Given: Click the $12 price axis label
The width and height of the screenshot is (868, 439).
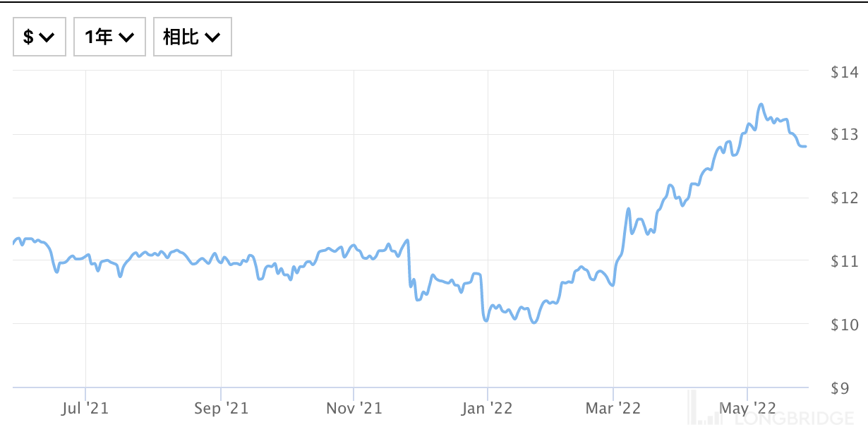Looking at the screenshot, I should 845,198.
